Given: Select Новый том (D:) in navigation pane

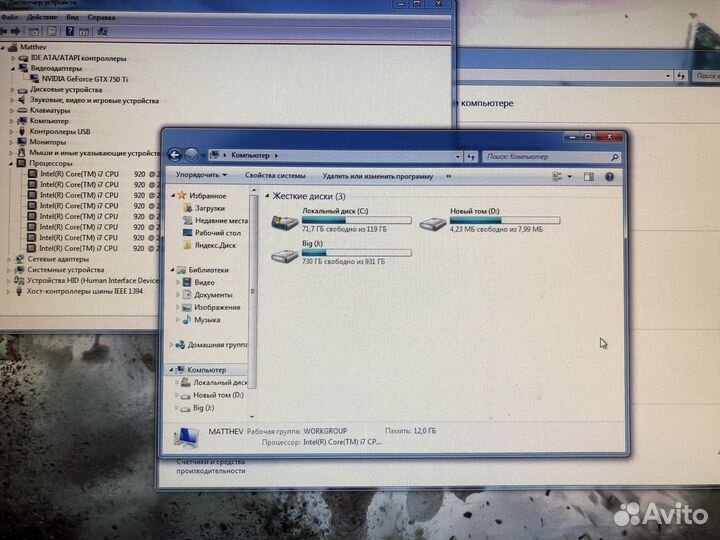Looking at the screenshot, I should (x=218, y=395).
